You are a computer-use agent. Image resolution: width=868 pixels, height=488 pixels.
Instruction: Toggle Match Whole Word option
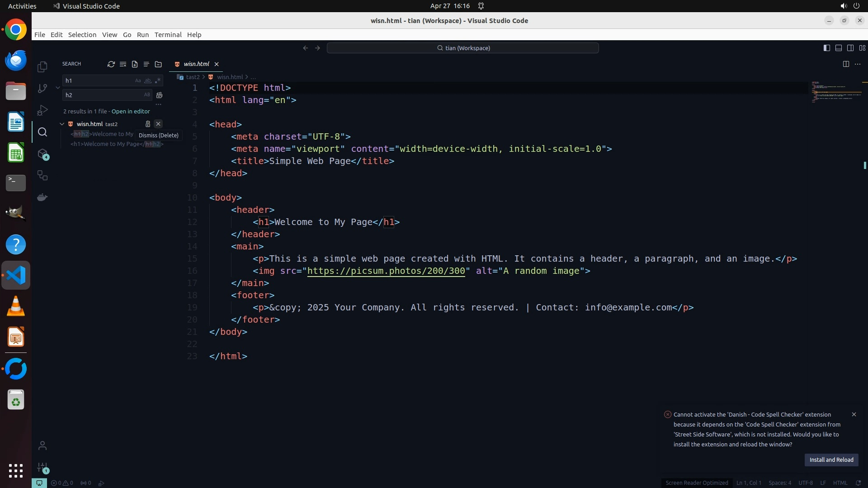(x=147, y=80)
